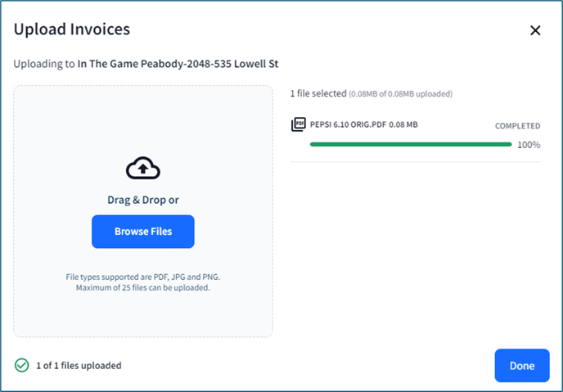Click the green checkmark upload status icon
The height and width of the screenshot is (392, 563).
21,366
